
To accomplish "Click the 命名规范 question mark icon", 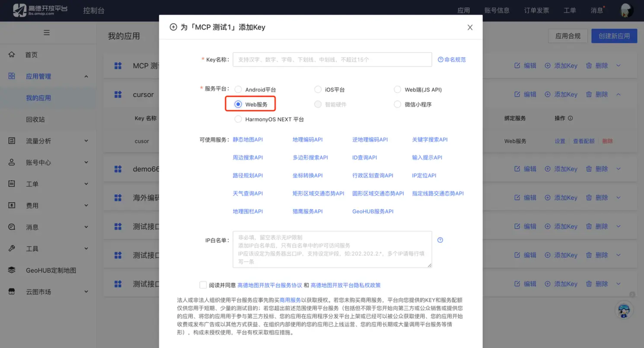I will click(x=440, y=59).
